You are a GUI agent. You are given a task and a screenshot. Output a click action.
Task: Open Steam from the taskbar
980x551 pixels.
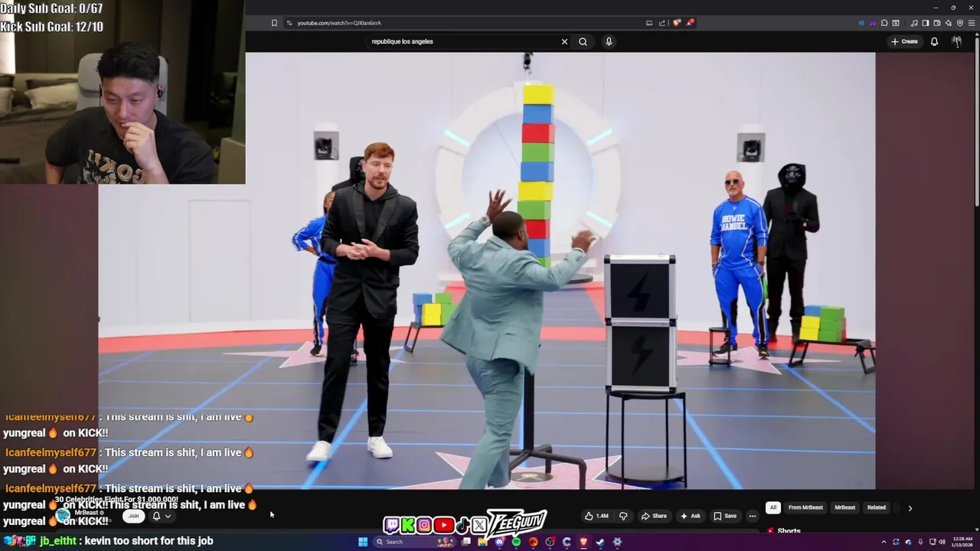(x=600, y=542)
